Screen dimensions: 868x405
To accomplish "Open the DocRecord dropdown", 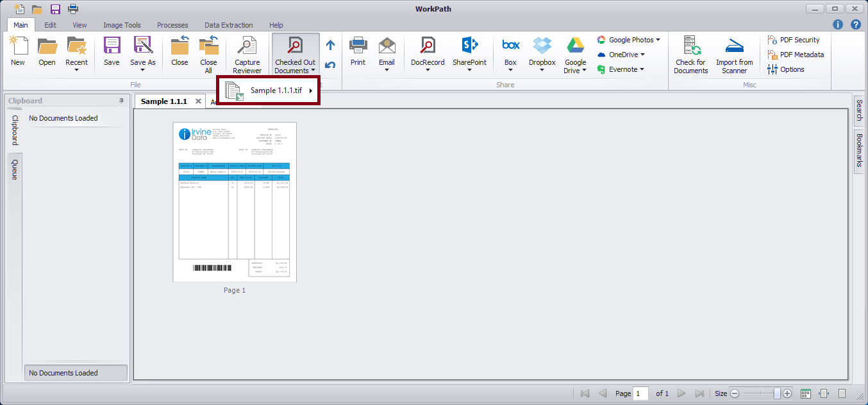I will tap(428, 70).
